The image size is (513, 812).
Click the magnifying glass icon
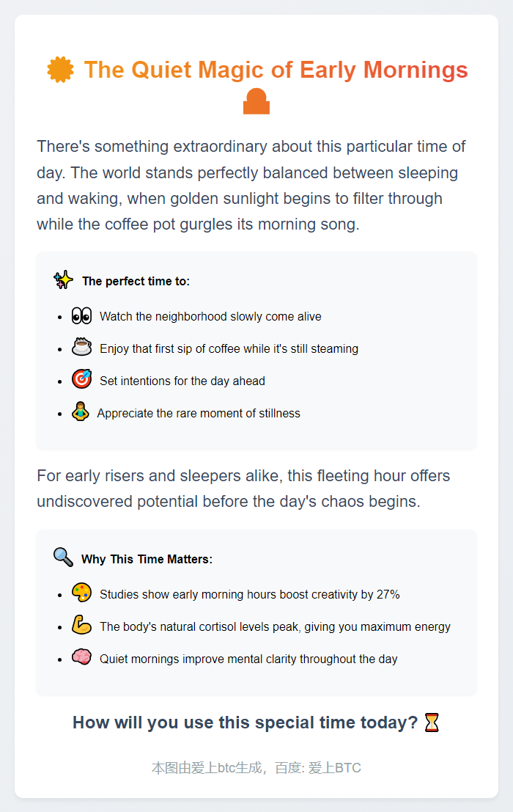click(x=63, y=557)
